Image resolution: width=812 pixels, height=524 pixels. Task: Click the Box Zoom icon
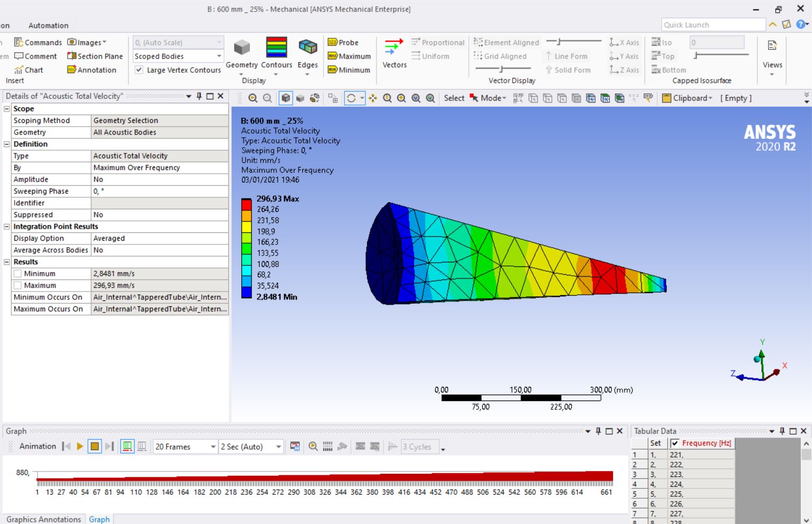click(402, 98)
